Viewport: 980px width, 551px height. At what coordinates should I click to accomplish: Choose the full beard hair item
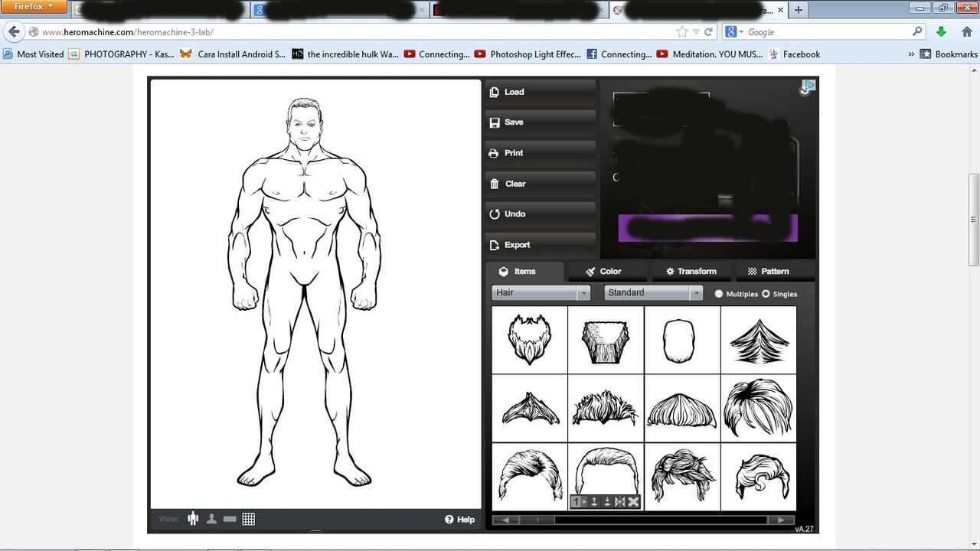(x=530, y=340)
